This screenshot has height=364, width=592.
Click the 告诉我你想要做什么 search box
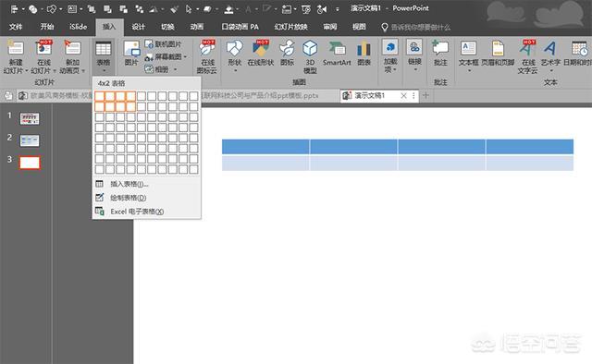point(415,27)
